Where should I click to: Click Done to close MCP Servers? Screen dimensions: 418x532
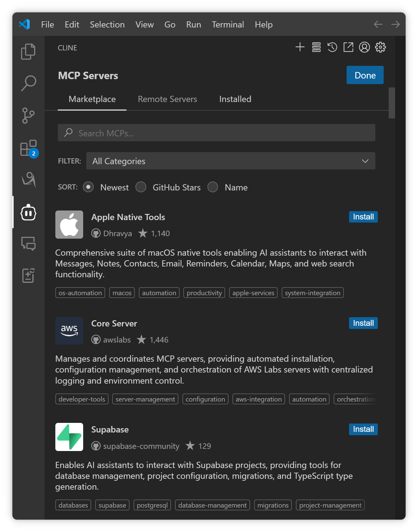(x=365, y=75)
